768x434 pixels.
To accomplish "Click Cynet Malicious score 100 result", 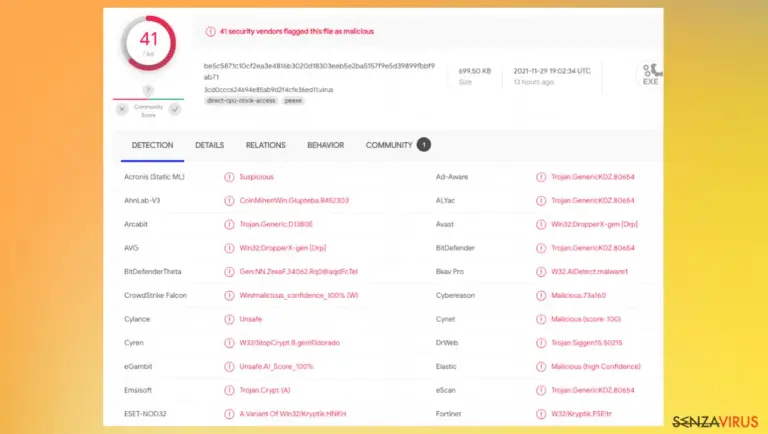I will point(586,319).
